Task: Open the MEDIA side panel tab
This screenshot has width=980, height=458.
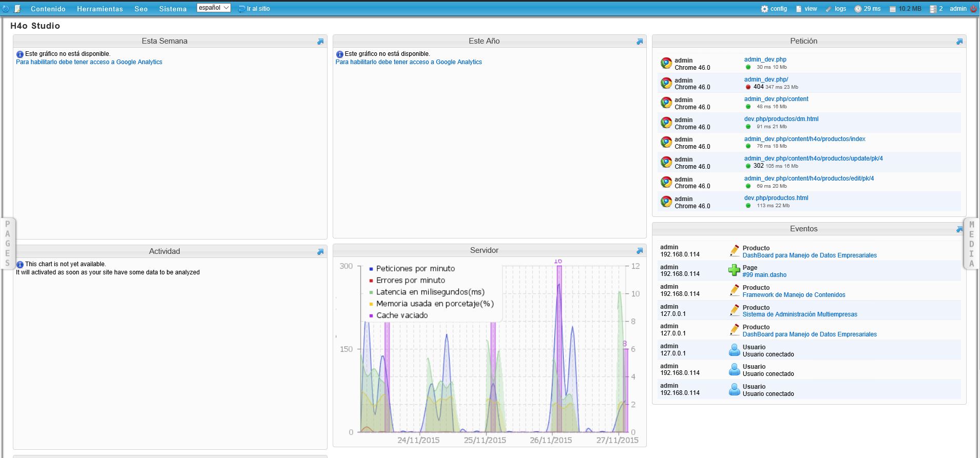Action: coord(971,244)
